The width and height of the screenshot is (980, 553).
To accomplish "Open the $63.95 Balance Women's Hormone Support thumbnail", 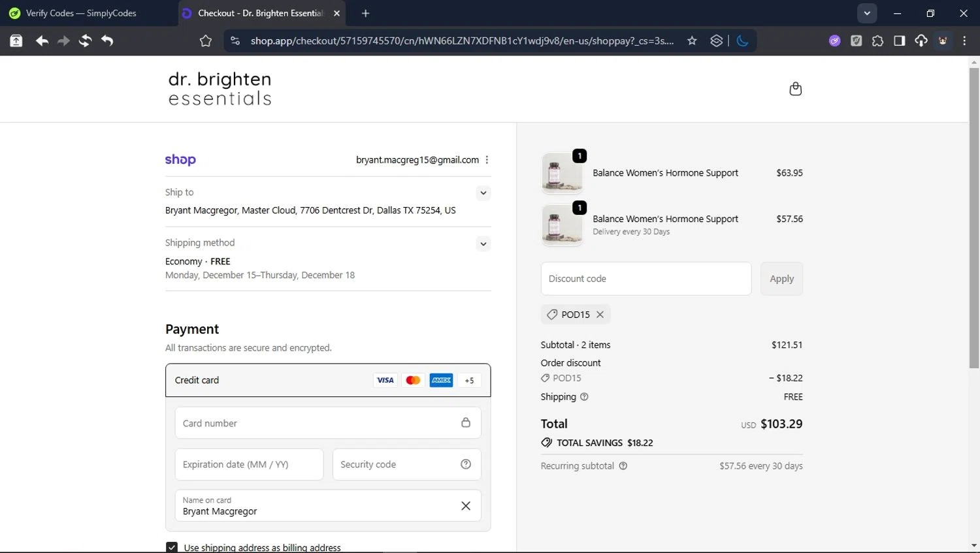I will coord(562,173).
